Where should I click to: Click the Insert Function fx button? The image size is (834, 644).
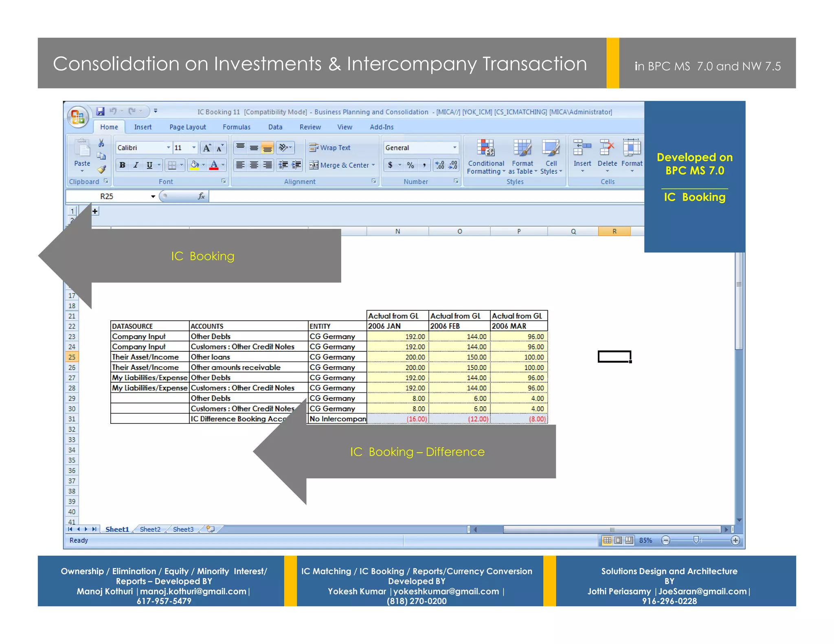201,197
